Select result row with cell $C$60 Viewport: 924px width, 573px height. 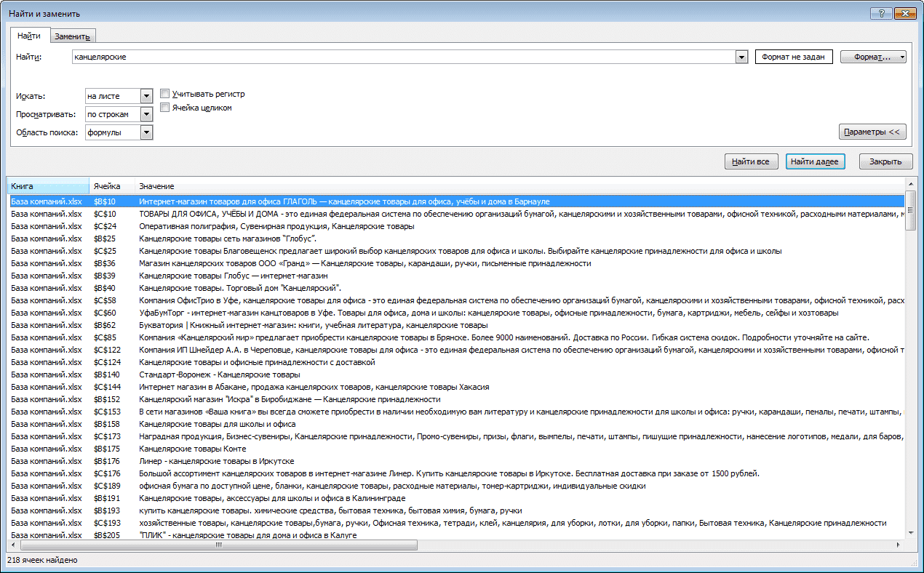pos(455,313)
